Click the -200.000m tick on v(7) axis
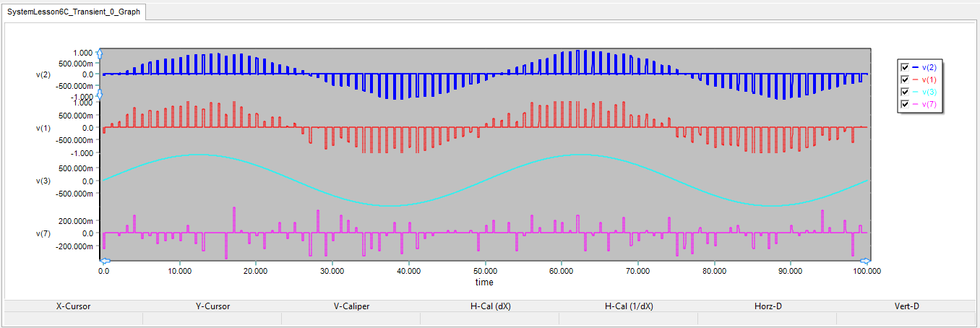This screenshot has height=328, width=980. tap(74, 246)
